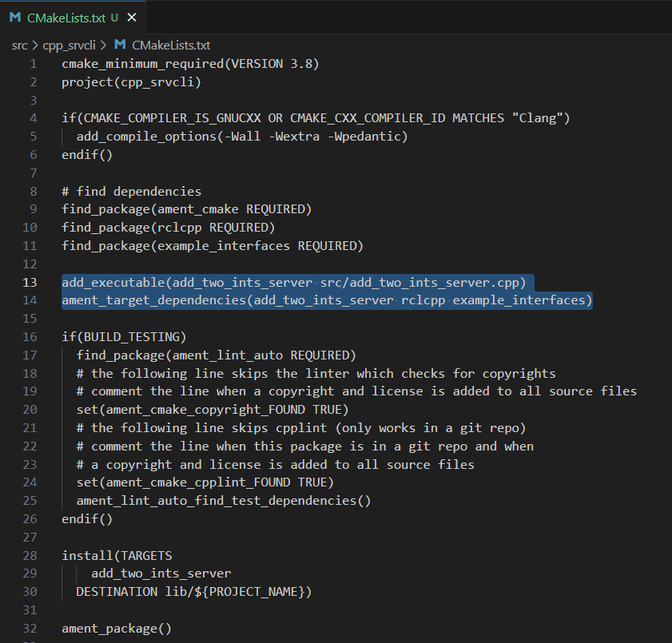
Task: Click comment about linter checking copyrights
Action: (x=316, y=374)
